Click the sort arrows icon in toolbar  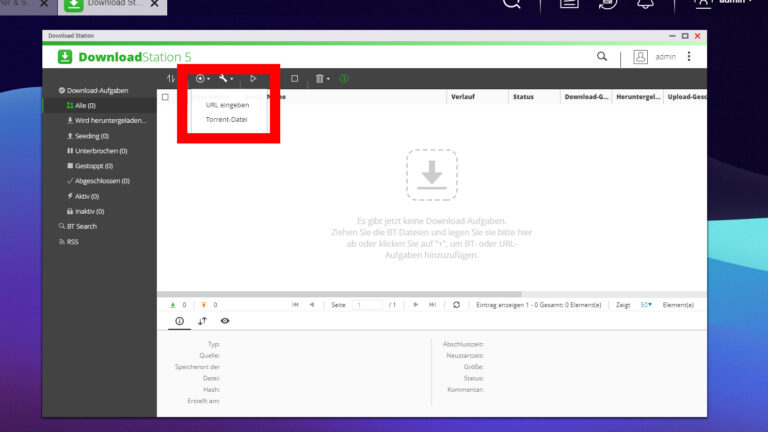(170, 78)
